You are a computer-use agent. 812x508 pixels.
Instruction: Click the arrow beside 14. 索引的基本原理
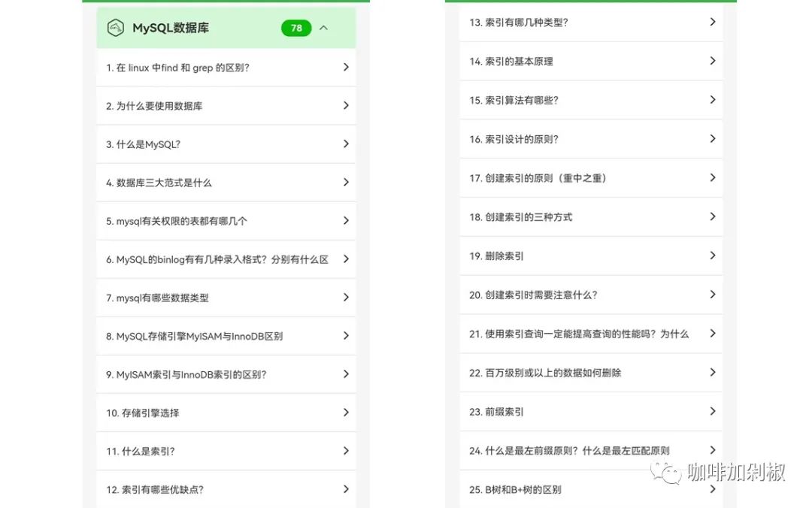pos(713,61)
